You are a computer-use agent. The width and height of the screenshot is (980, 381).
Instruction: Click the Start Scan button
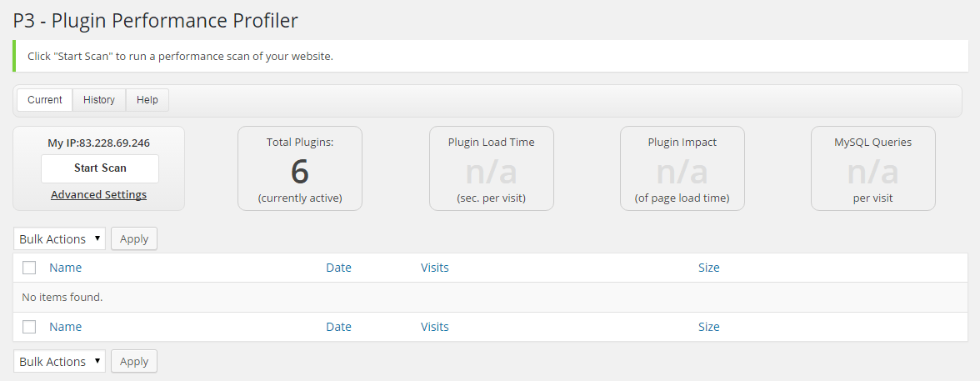tap(100, 168)
